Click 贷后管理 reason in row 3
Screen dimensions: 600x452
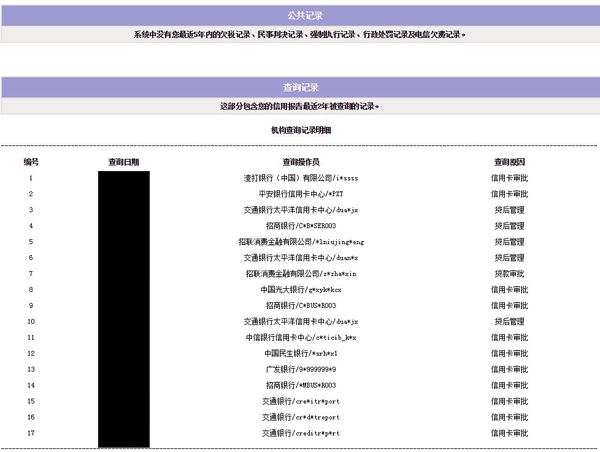(509, 210)
